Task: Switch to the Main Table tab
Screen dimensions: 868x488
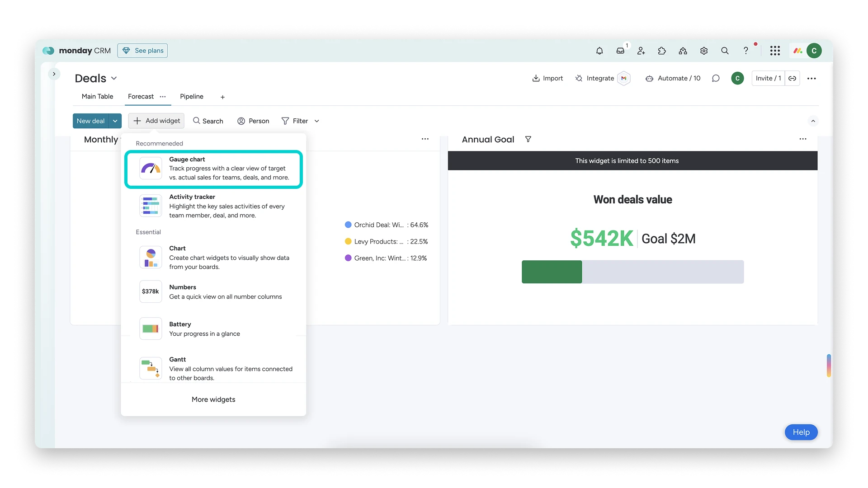Action: [97, 97]
